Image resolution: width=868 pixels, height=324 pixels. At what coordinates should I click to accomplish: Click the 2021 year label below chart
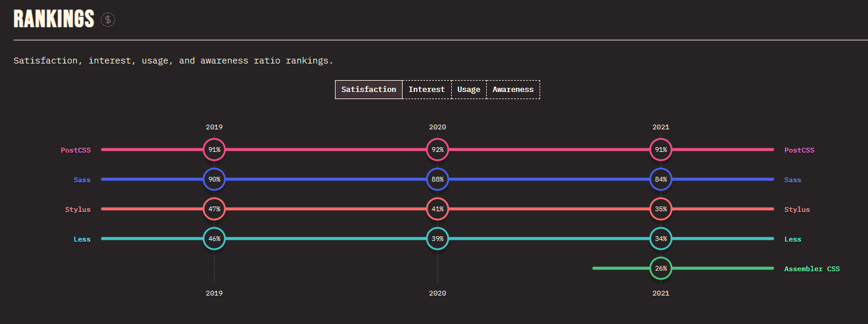661,293
